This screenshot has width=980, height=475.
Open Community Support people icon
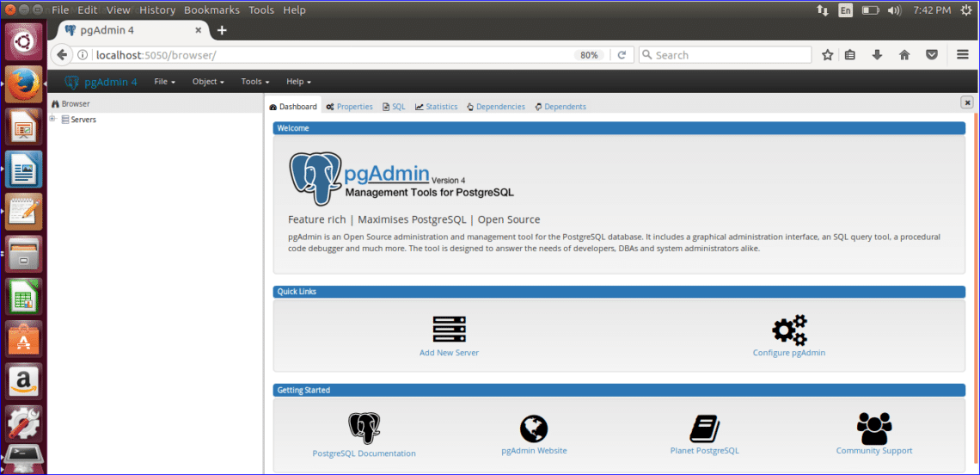874,428
